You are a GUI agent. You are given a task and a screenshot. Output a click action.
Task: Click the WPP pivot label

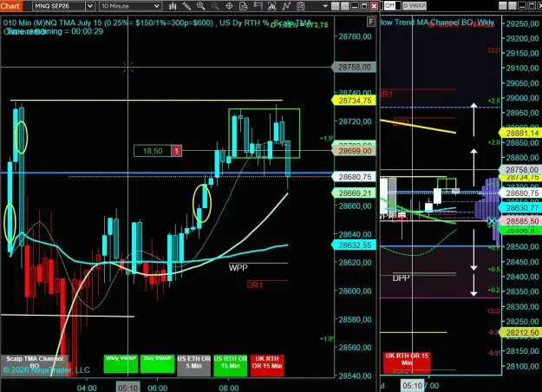click(x=238, y=268)
